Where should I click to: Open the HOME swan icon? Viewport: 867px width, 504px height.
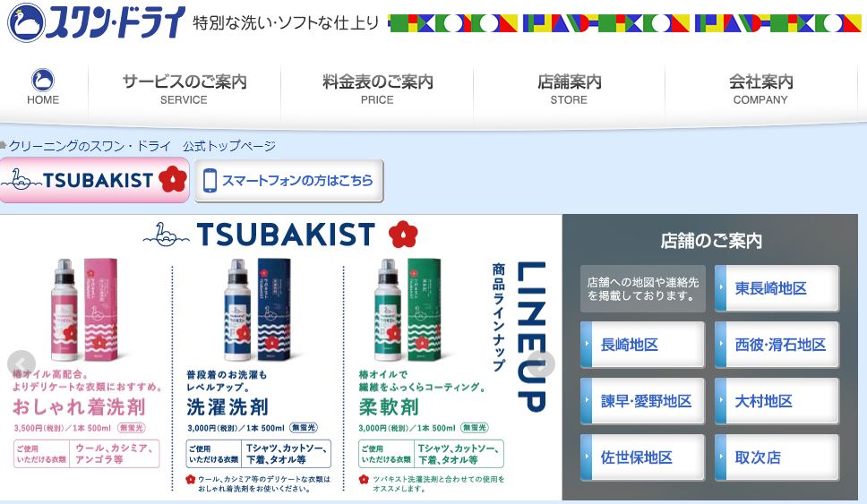[43, 81]
